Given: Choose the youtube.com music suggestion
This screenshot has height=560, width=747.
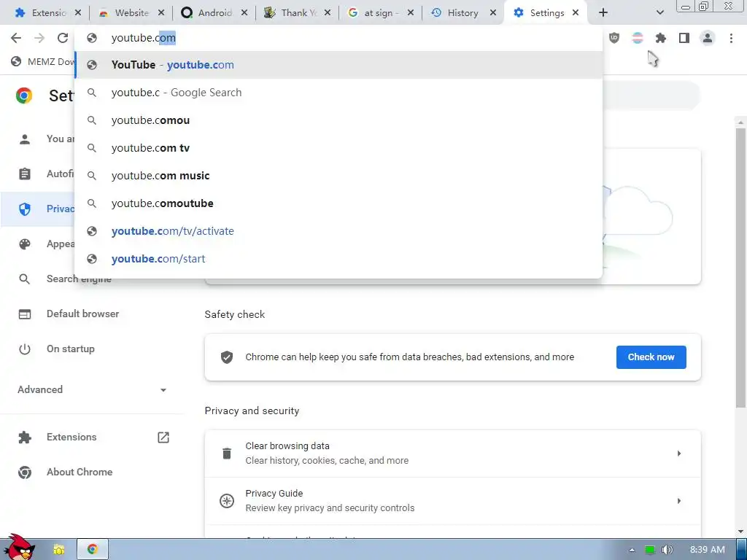Looking at the screenshot, I should [x=338, y=175].
